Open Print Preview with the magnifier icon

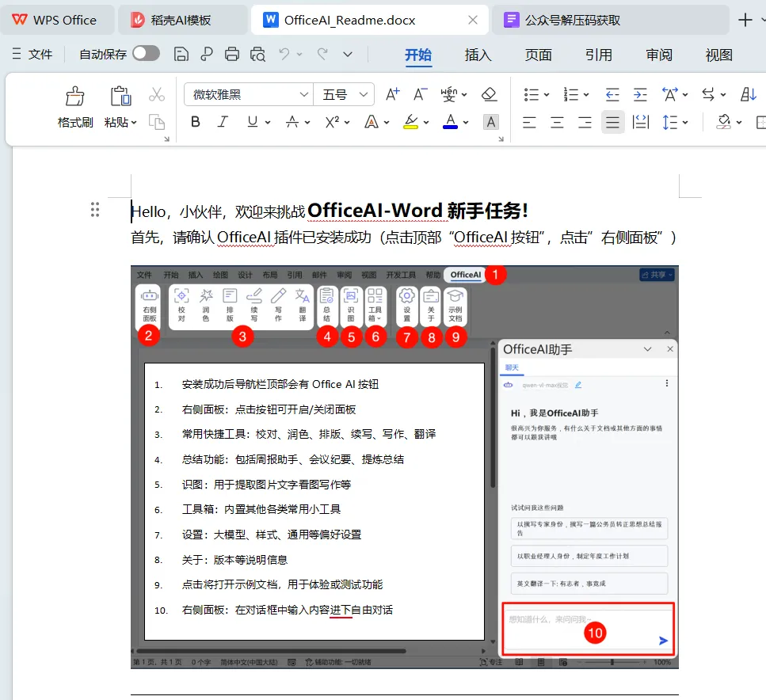[x=257, y=54]
